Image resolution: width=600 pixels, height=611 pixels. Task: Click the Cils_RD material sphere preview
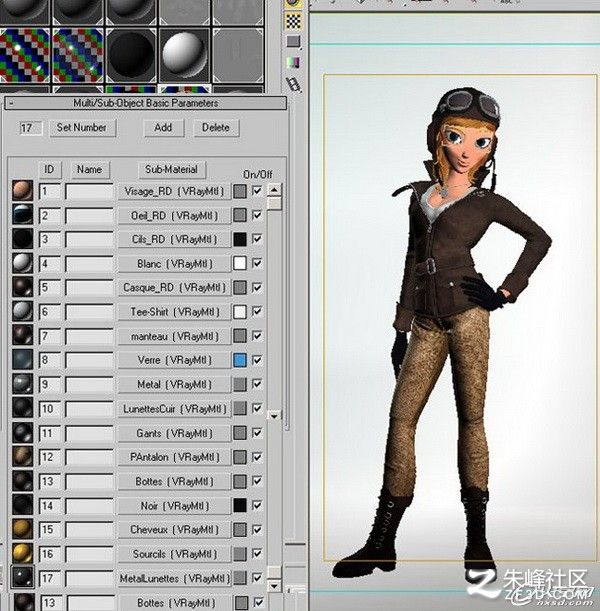pos(23,239)
